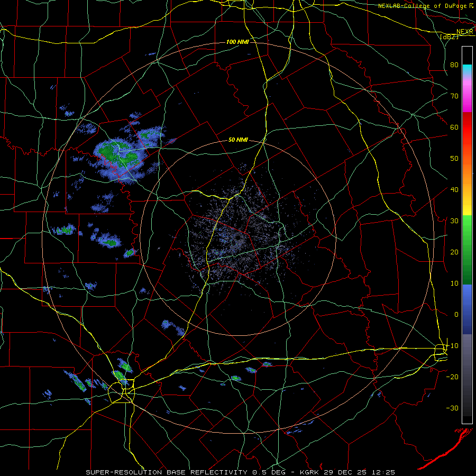Click the 50 value on the dBZ scale
The image size is (476, 476).
pos(454,158)
